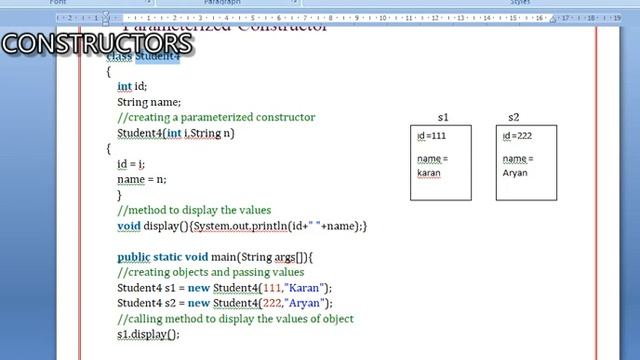Click 'id =111' inside the s1 box

431,136
